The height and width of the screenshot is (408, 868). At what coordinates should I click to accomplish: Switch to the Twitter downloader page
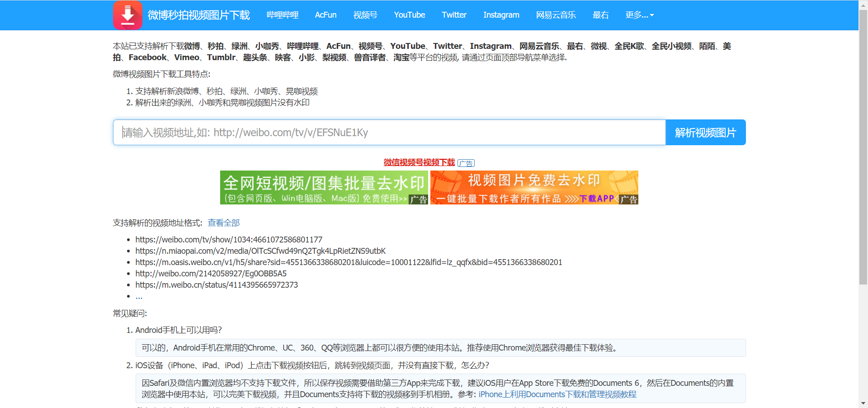tap(454, 15)
